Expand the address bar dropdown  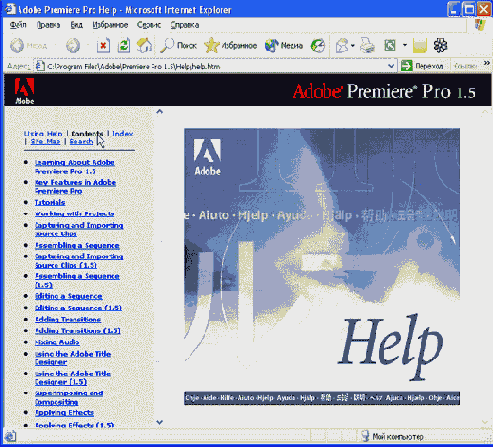391,66
